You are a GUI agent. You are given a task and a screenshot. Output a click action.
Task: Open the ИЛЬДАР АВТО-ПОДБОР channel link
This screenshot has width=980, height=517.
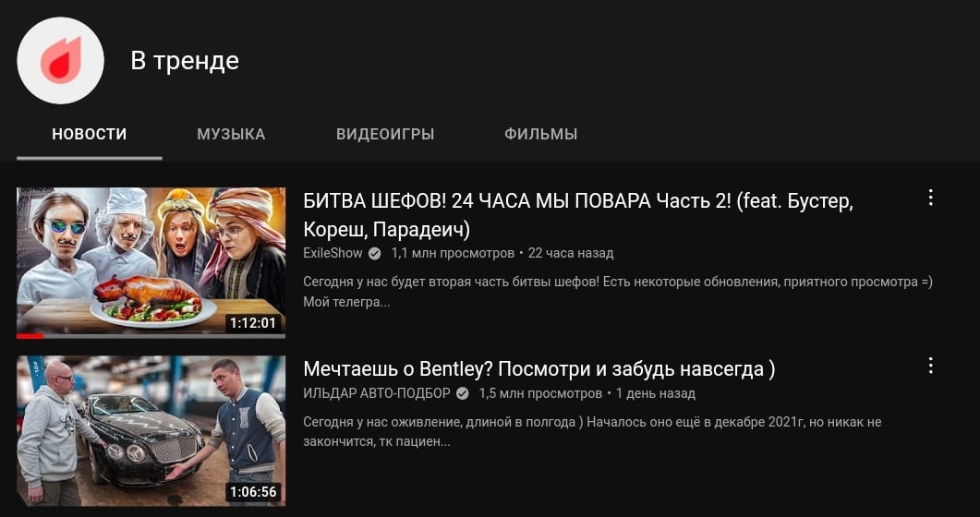(377, 394)
